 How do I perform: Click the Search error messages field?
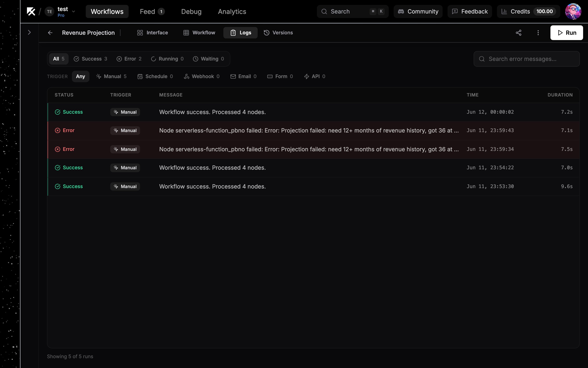pos(527,59)
